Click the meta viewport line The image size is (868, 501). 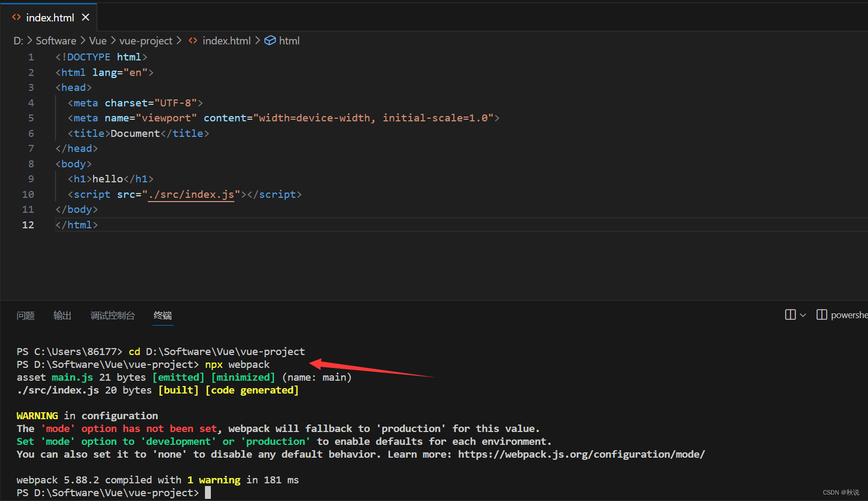click(x=284, y=118)
